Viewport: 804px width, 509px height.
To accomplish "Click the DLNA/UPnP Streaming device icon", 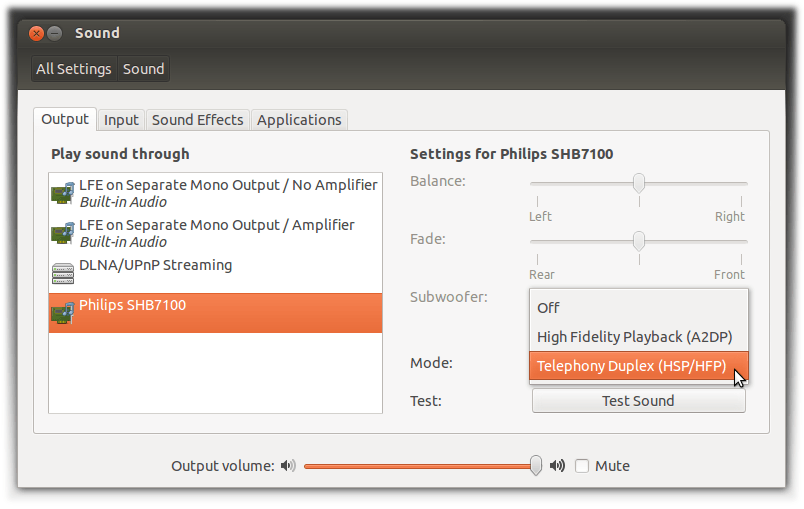I will coord(63,272).
